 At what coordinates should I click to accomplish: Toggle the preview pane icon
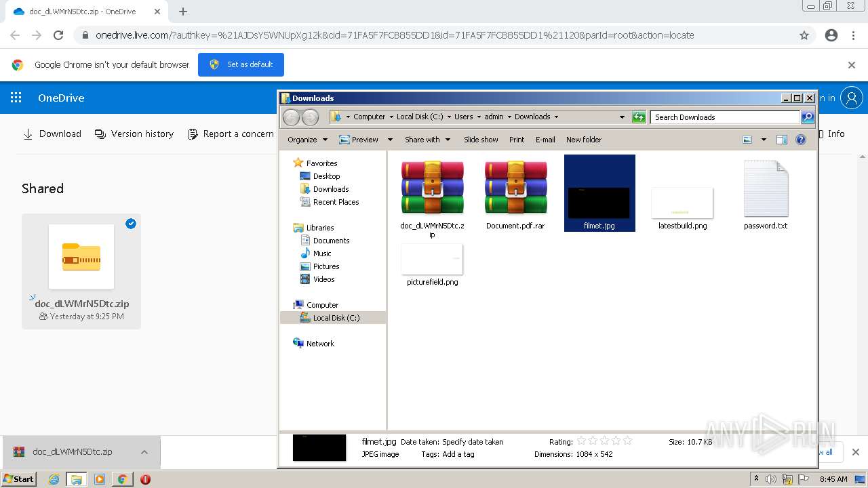click(782, 140)
